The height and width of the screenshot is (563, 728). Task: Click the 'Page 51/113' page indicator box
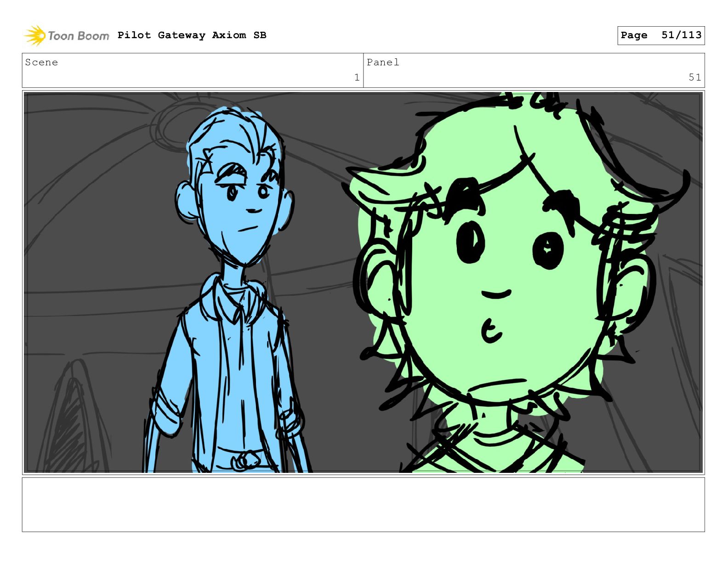click(x=661, y=35)
